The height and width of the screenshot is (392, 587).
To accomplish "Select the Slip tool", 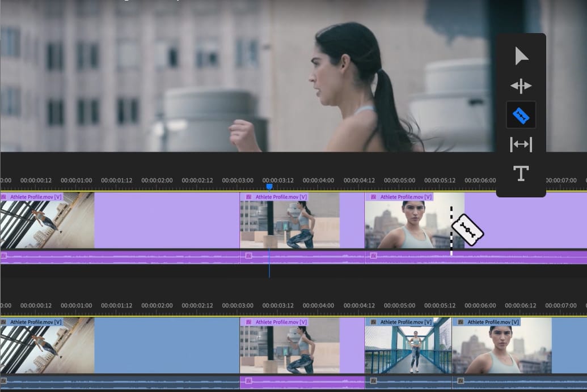I will point(521,144).
